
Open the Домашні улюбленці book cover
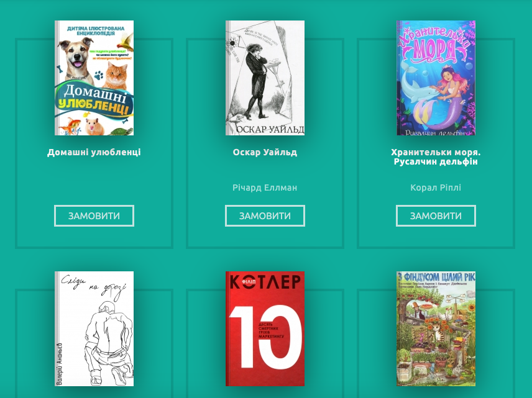[x=94, y=78]
